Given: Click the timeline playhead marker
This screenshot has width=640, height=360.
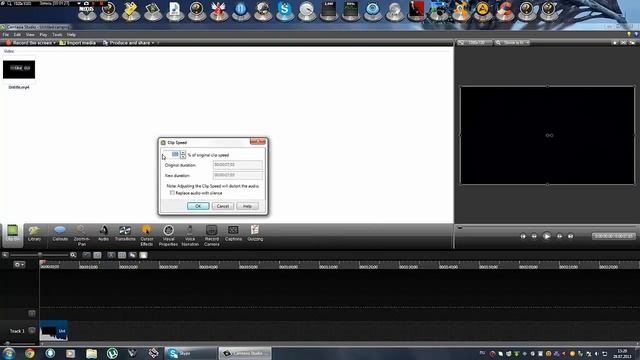Looking at the screenshot, I should tap(42, 262).
